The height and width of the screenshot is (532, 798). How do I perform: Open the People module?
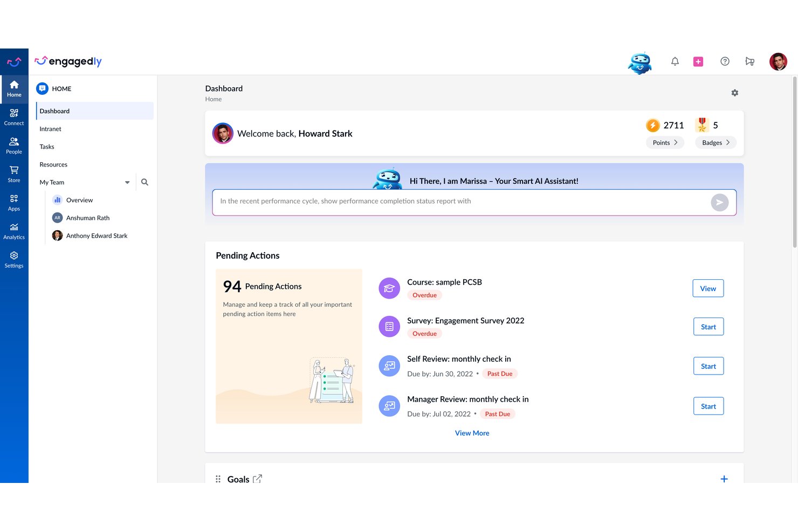tap(14, 146)
